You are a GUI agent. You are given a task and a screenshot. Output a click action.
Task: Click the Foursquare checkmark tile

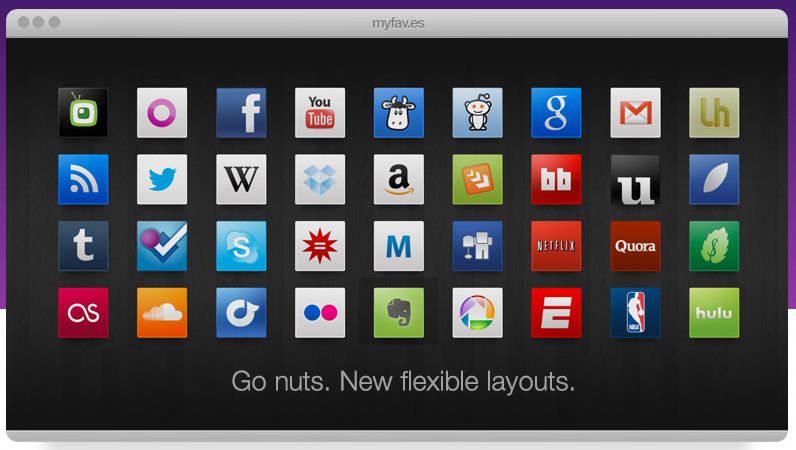(x=162, y=246)
